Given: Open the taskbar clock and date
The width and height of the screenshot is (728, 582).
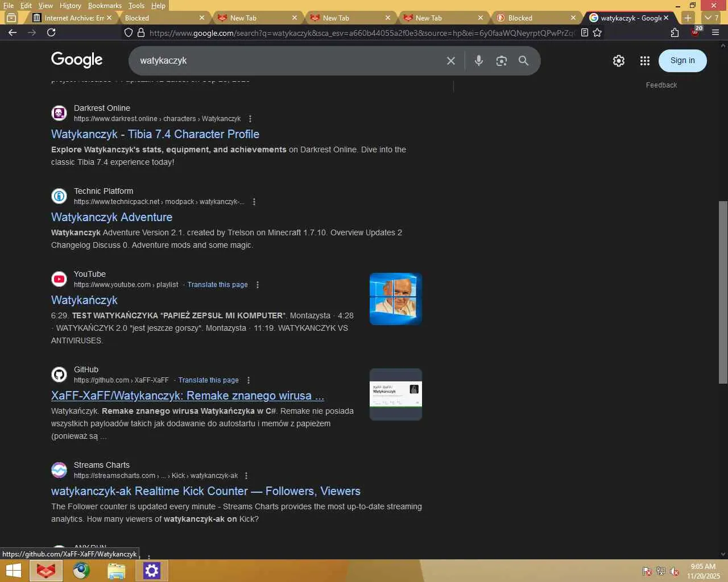Looking at the screenshot, I should pos(703,571).
